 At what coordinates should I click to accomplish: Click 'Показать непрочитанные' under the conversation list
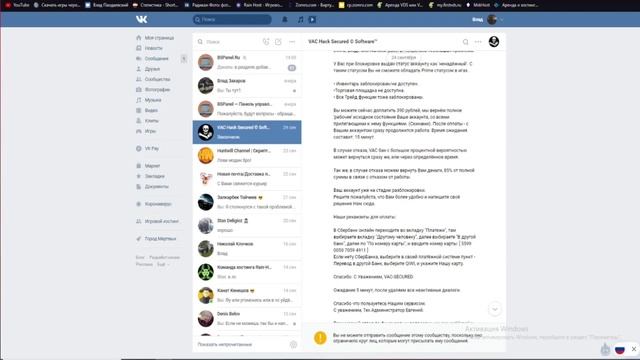coord(225,344)
